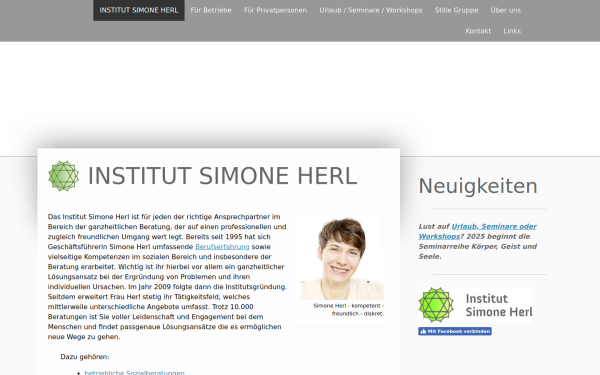Follow the Berufserfahrung link

(222, 247)
